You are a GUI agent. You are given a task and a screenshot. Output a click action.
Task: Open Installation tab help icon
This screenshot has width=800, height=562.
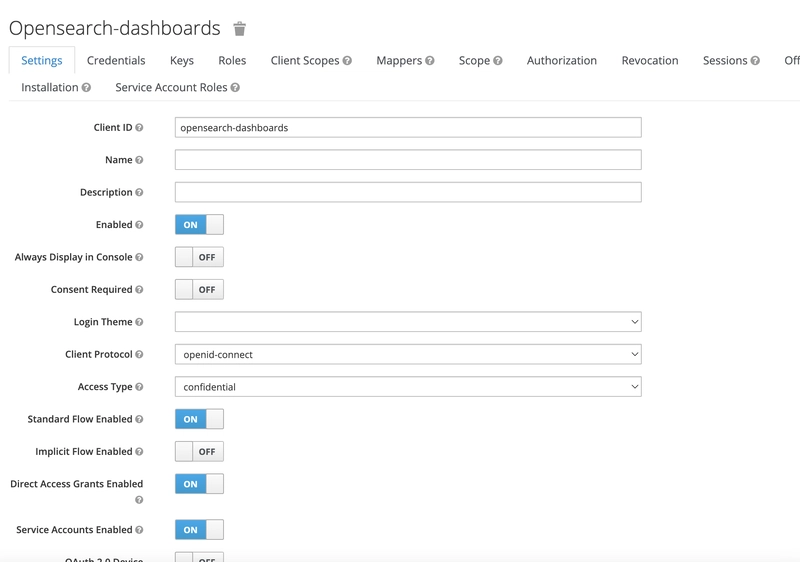[x=86, y=88]
